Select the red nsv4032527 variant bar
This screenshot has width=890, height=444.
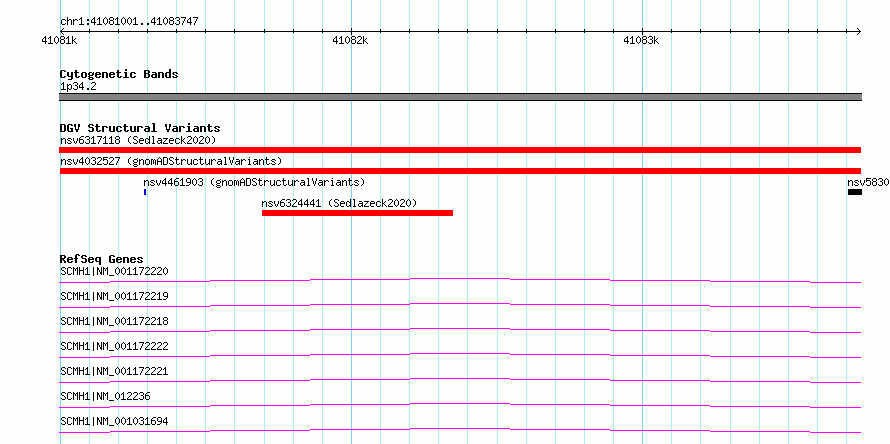[460, 171]
